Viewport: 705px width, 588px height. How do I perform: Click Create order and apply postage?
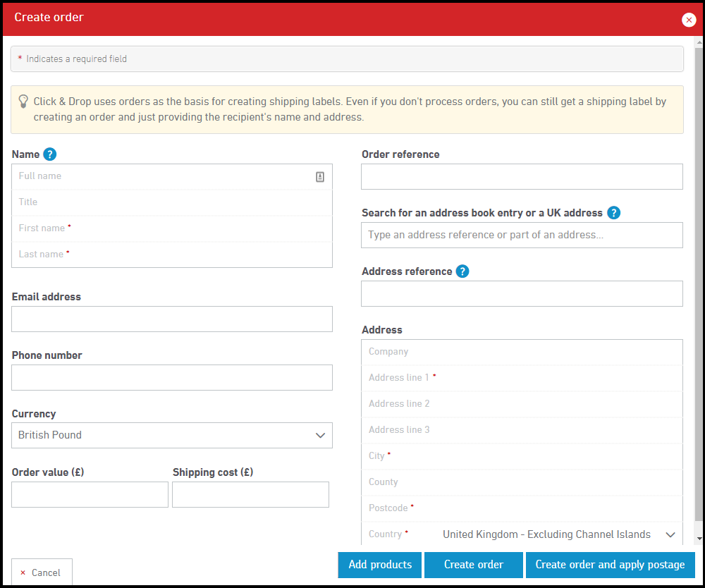610,565
